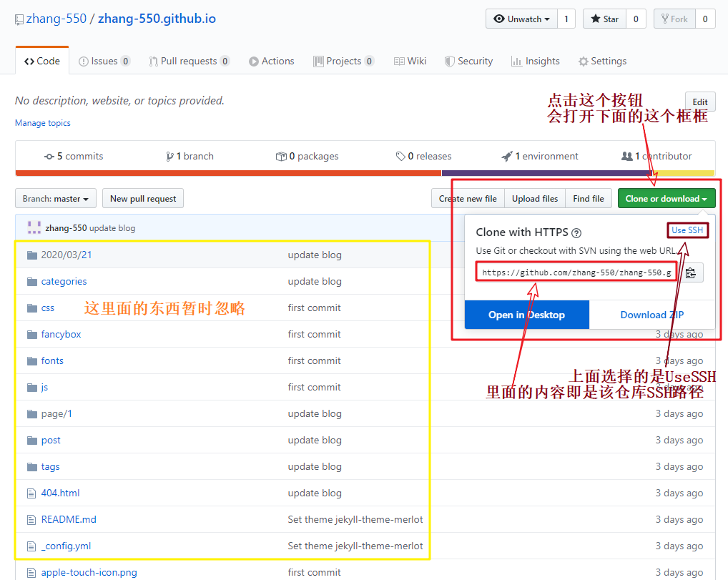Open the Settings tab
Viewport: 728px width, 580px height.
click(602, 62)
